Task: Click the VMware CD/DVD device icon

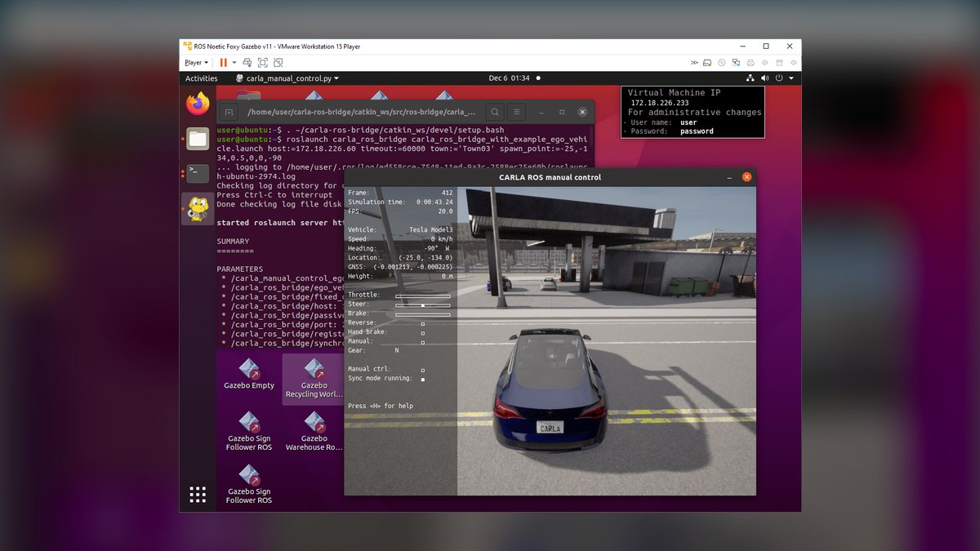Action: pyautogui.click(x=722, y=62)
